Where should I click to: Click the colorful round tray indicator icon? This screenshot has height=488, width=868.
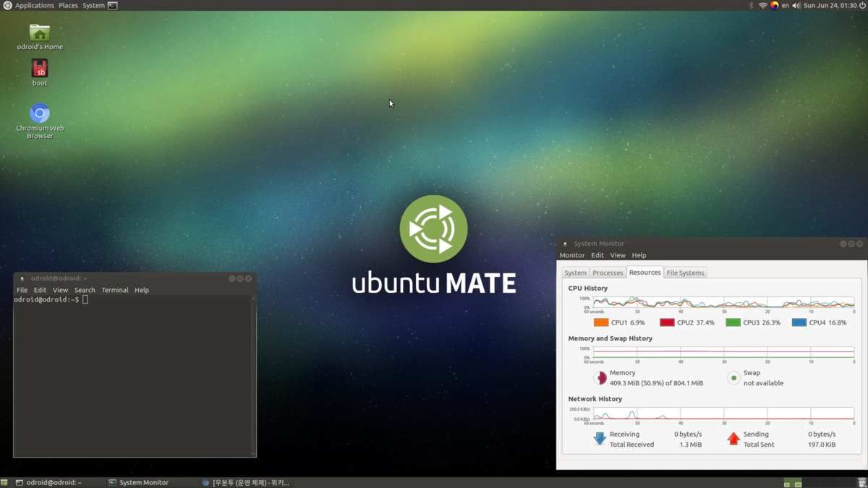pos(774,5)
